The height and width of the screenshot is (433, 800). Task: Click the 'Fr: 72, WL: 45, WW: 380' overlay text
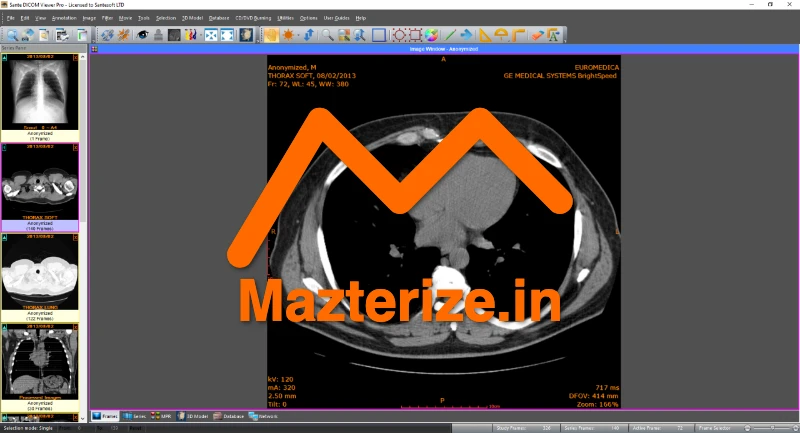pos(308,84)
